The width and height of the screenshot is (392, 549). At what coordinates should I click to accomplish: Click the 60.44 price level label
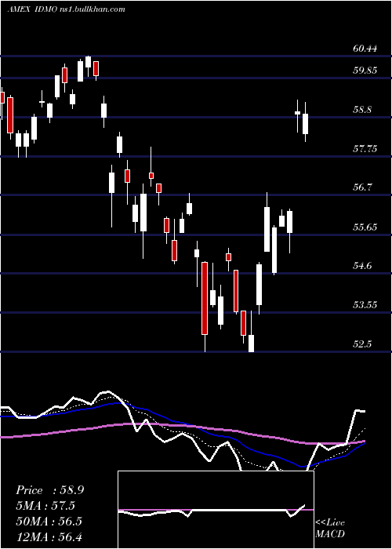pos(365,49)
